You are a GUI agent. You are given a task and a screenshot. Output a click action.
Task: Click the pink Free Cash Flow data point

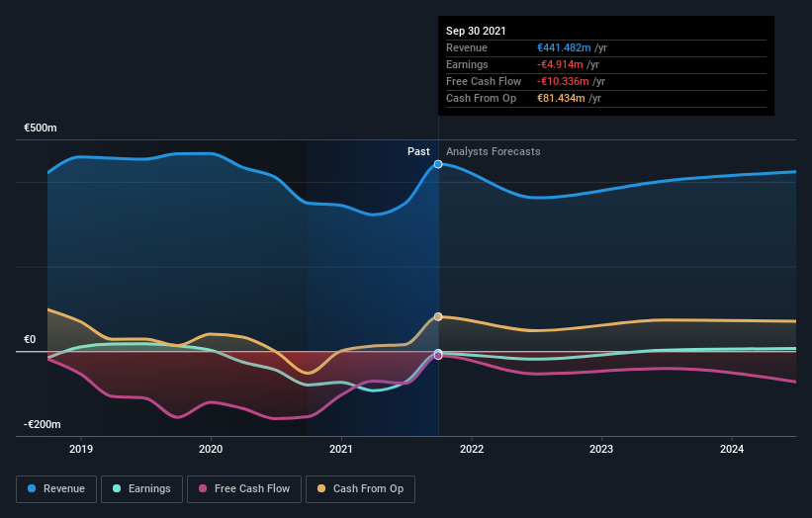(x=438, y=356)
